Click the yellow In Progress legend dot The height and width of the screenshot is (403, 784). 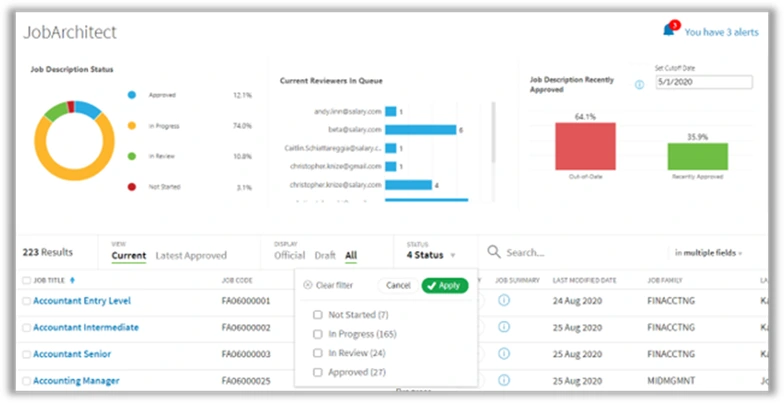132,126
